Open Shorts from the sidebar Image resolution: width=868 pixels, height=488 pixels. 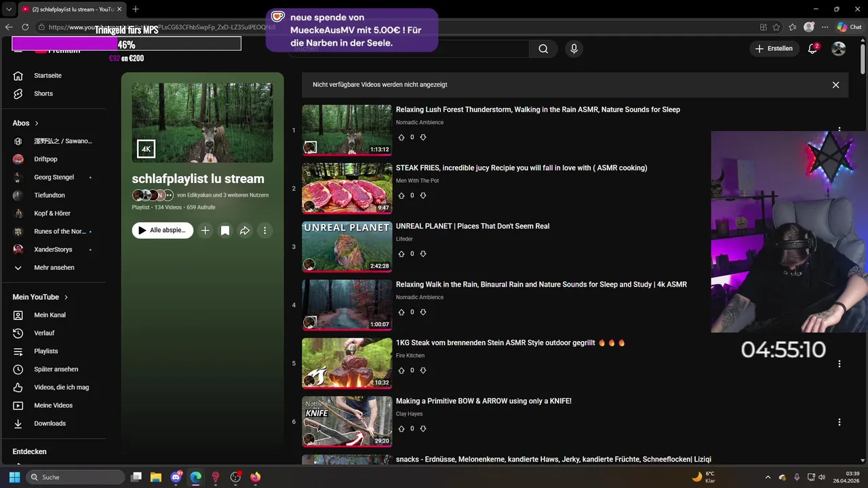[x=43, y=94]
